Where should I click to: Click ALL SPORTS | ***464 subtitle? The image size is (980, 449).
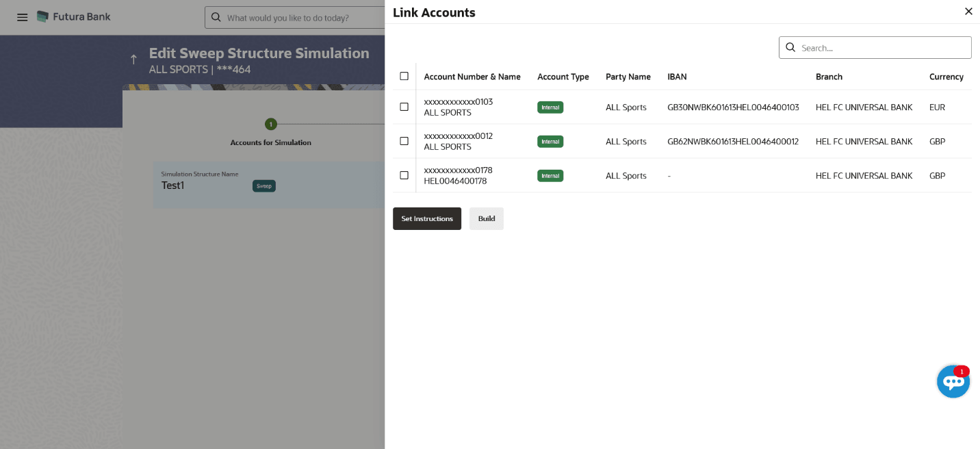click(x=200, y=69)
